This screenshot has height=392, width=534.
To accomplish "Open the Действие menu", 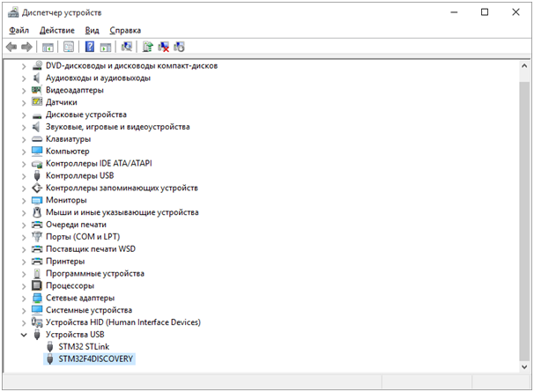I will click(x=57, y=30).
